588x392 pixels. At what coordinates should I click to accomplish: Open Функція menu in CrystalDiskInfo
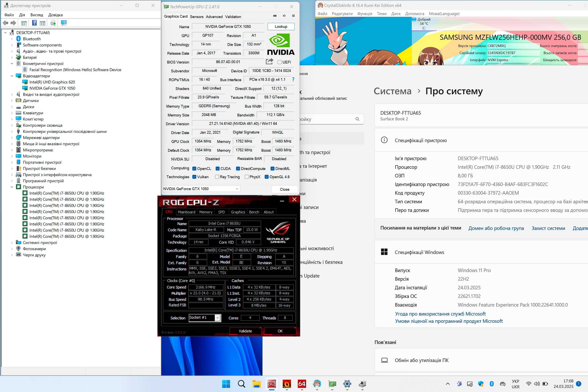(365, 14)
